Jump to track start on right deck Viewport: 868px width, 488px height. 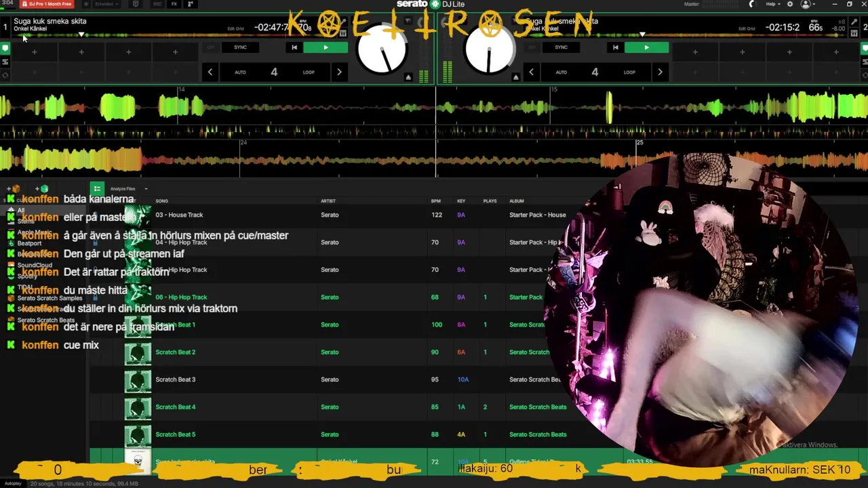tap(615, 47)
